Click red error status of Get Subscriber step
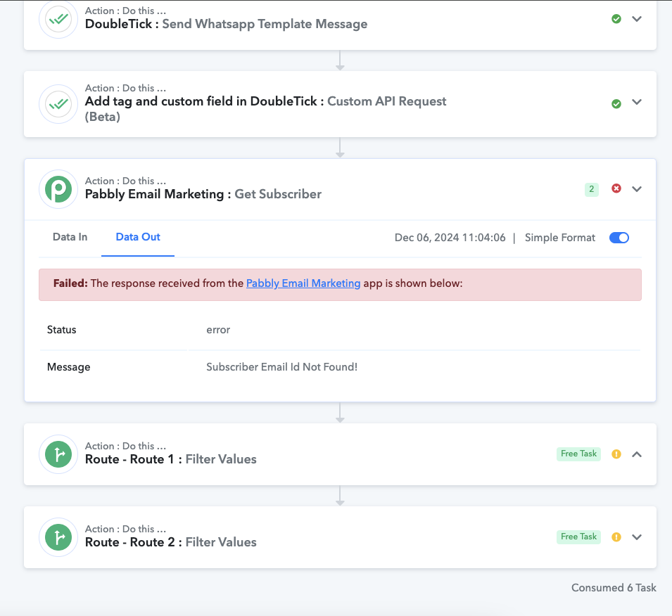672x616 pixels. pyautogui.click(x=616, y=188)
